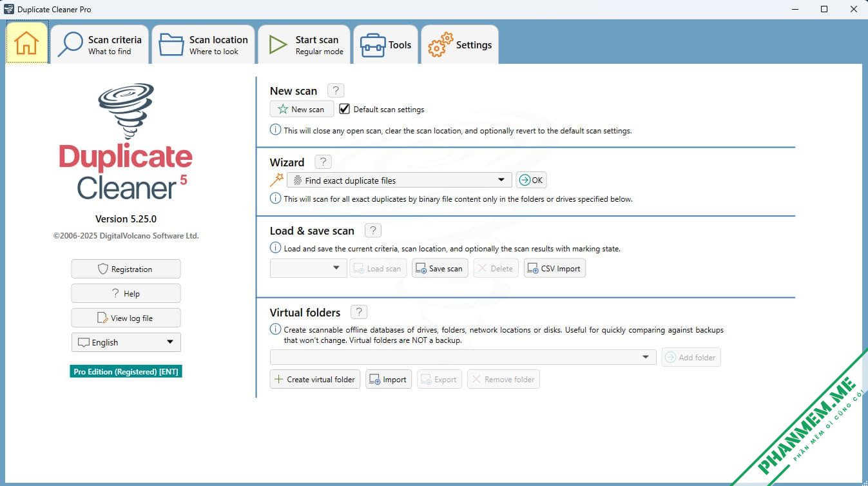Click the Help button on left panel
The image size is (868, 486).
point(126,293)
